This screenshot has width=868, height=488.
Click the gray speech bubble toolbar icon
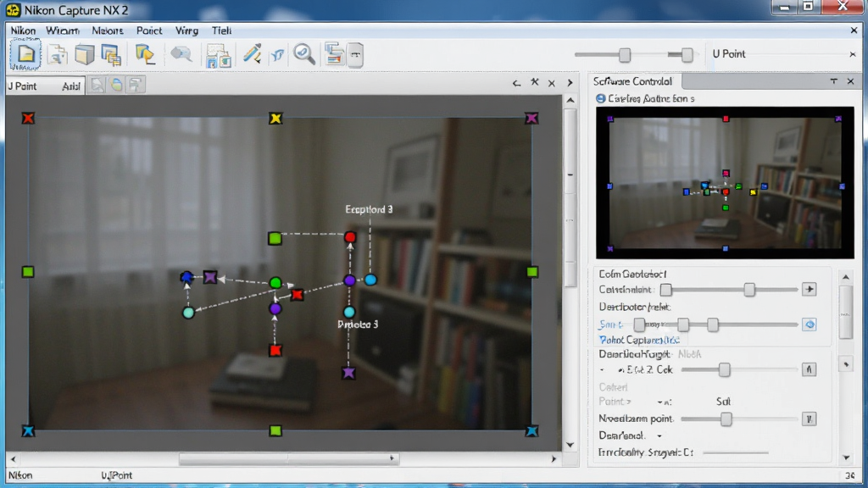click(181, 53)
